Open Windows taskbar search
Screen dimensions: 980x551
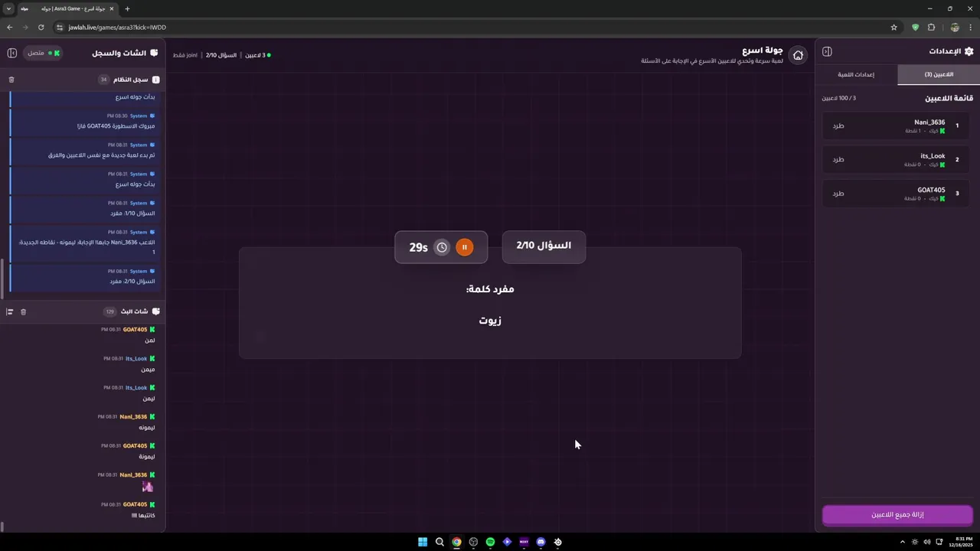[x=439, y=542]
